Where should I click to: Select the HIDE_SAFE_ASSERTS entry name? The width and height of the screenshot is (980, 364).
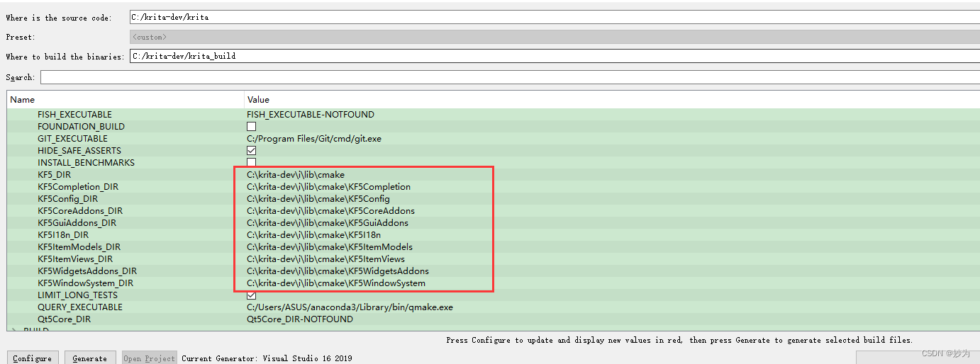(x=79, y=151)
